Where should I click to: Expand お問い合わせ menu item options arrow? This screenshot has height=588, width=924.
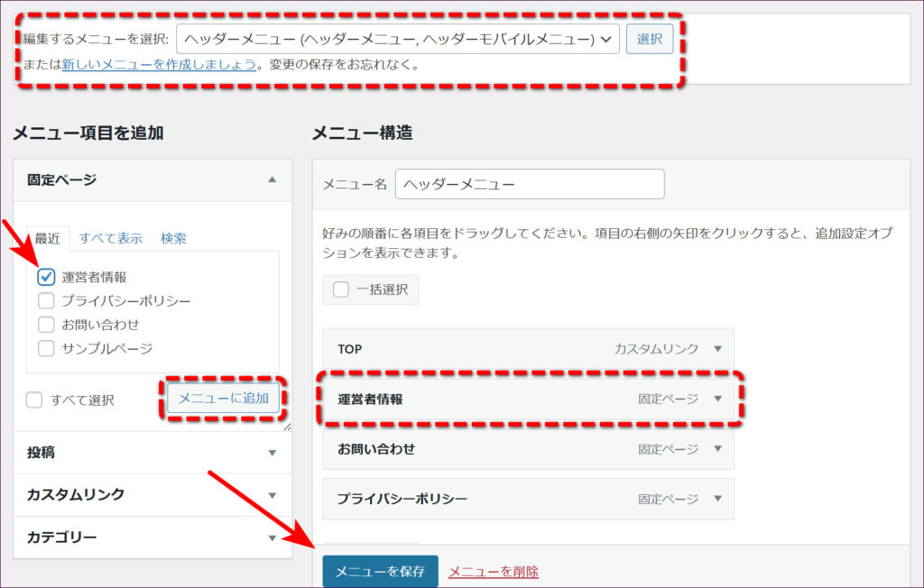click(x=717, y=448)
